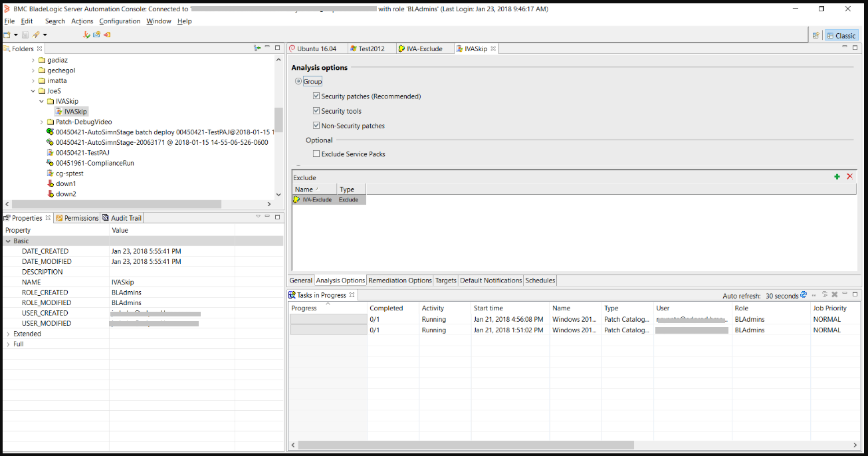Switch to the Remediation Options tab
Screen dimensions: 868x456
pyautogui.click(x=400, y=281)
